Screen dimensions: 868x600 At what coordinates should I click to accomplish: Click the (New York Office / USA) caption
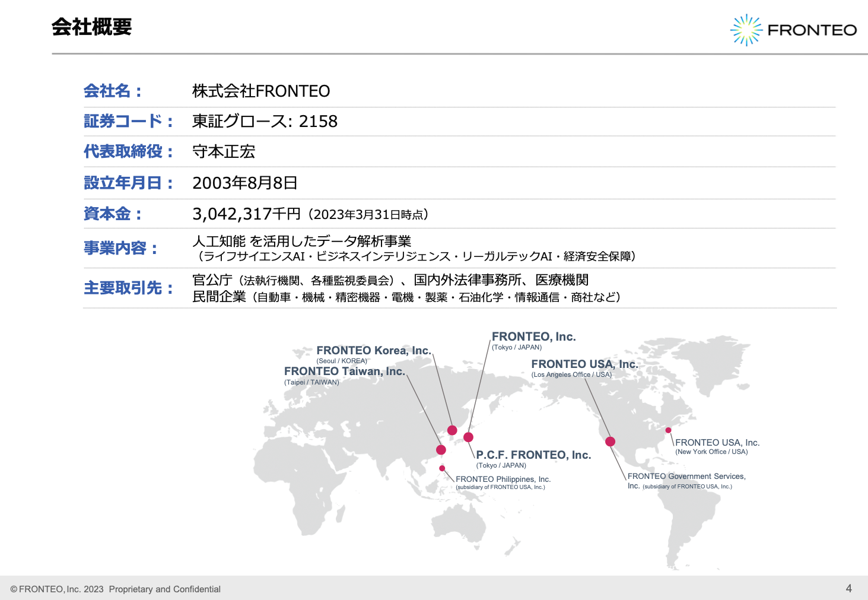click(x=711, y=452)
